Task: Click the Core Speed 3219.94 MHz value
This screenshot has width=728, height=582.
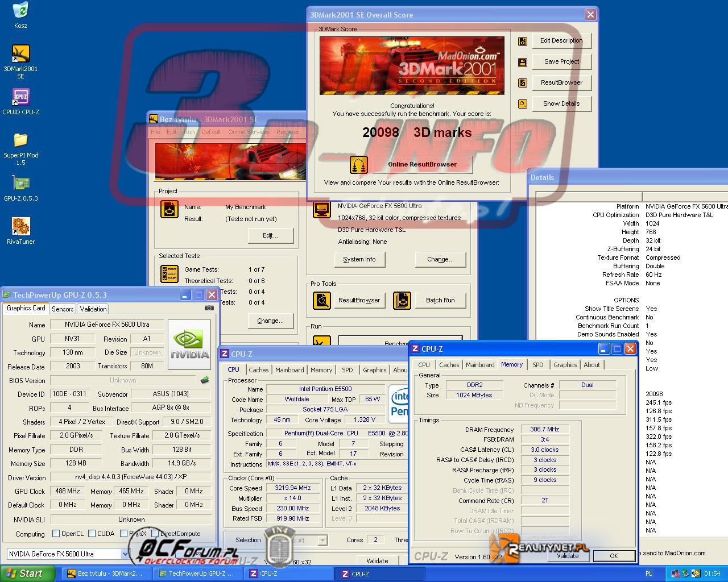Action: pos(293,488)
